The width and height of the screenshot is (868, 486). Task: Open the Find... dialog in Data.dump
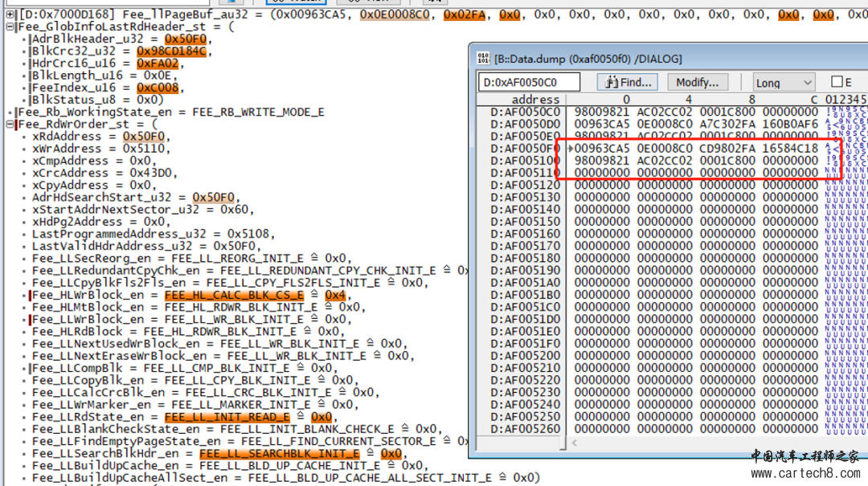point(628,83)
